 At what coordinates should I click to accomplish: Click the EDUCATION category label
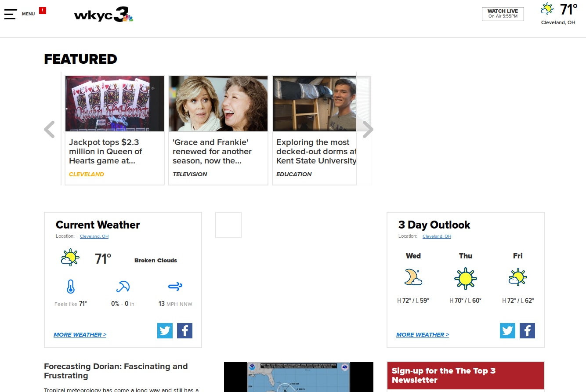(x=294, y=174)
